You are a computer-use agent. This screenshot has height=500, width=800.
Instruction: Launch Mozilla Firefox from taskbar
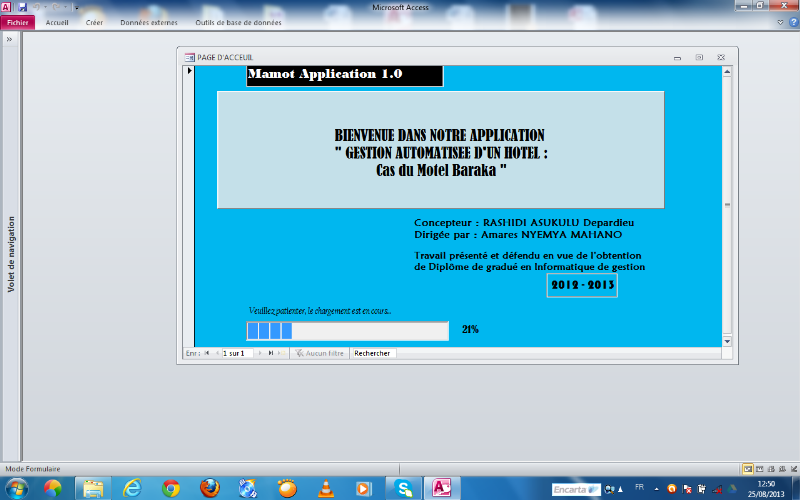210,489
